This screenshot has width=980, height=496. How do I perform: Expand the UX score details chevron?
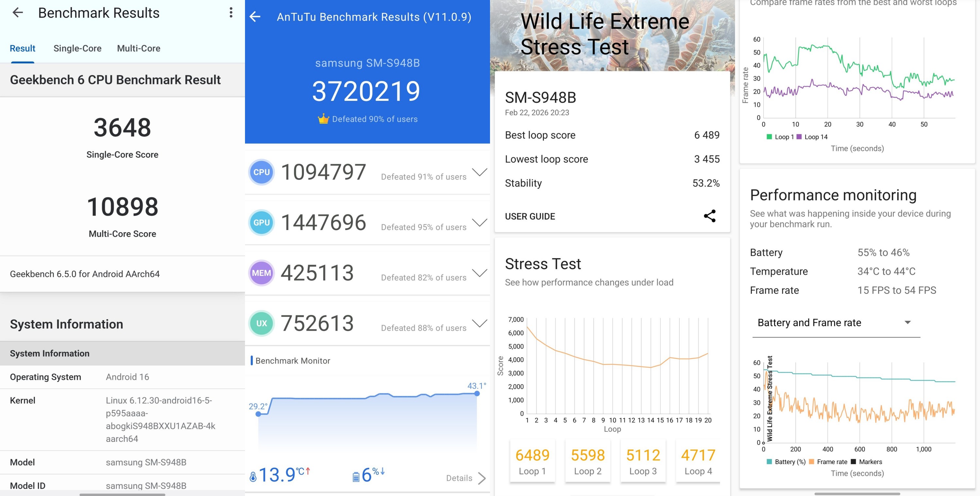(479, 323)
